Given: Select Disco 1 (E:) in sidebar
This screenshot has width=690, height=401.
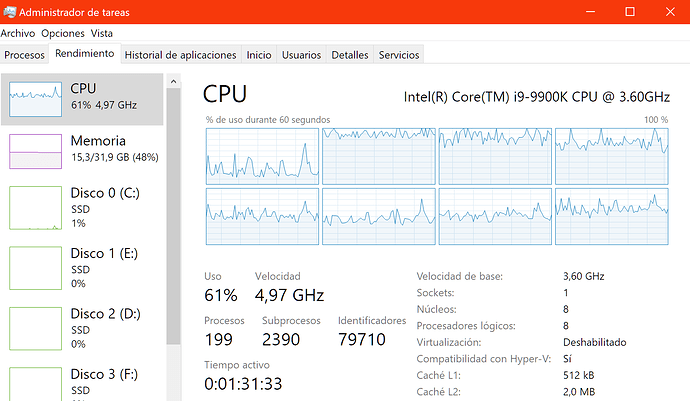Looking at the screenshot, I should [x=82, y=268].
